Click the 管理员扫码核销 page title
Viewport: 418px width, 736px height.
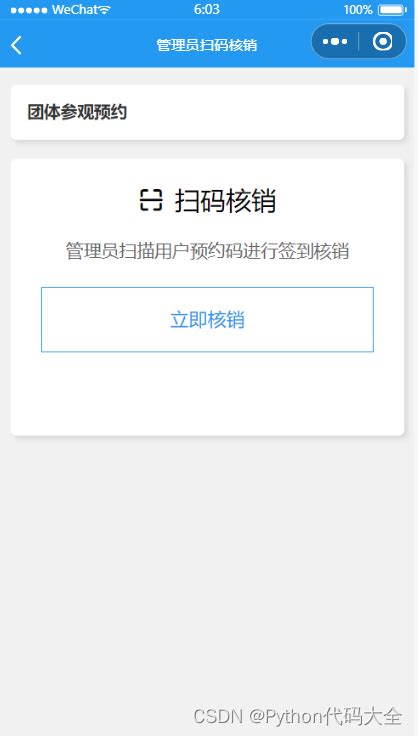(x=206, y=45)
